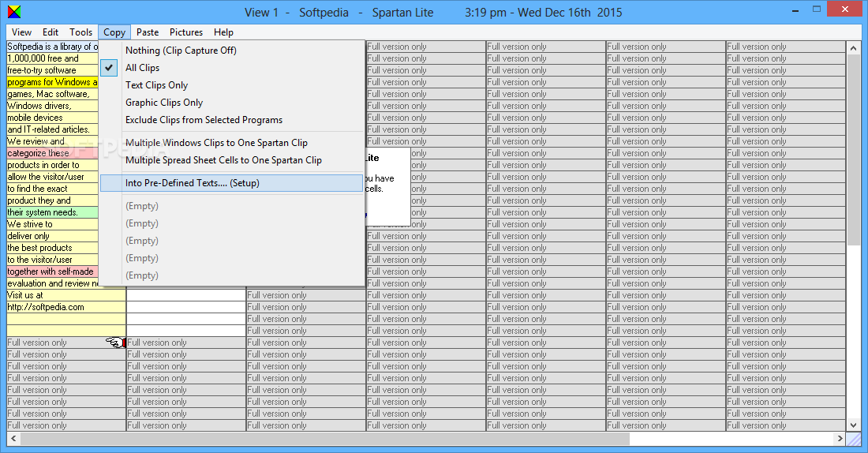The width and height of the screenshot is (868, 453).
Task: Select the '1,000,000 free and' cell
Action: [53, 58]
